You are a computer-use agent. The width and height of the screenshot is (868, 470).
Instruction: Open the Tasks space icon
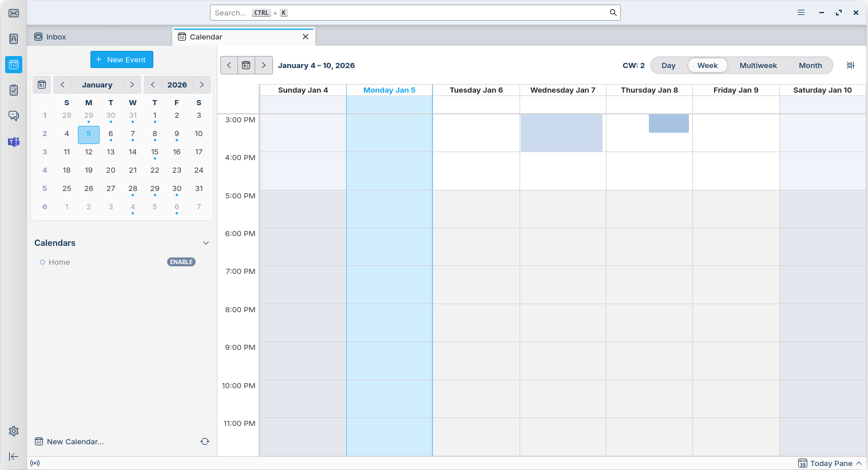pyautogui.click(x=14, y=90)
